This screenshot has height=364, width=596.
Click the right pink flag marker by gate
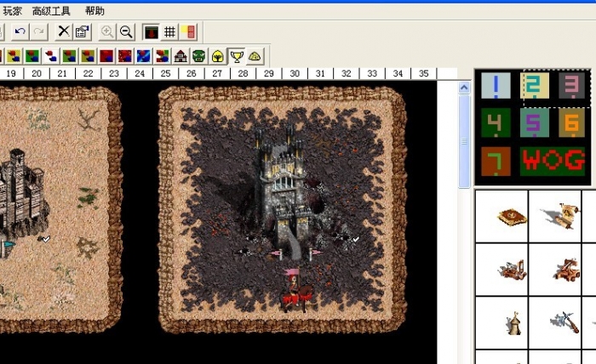[x=316, y=253]
